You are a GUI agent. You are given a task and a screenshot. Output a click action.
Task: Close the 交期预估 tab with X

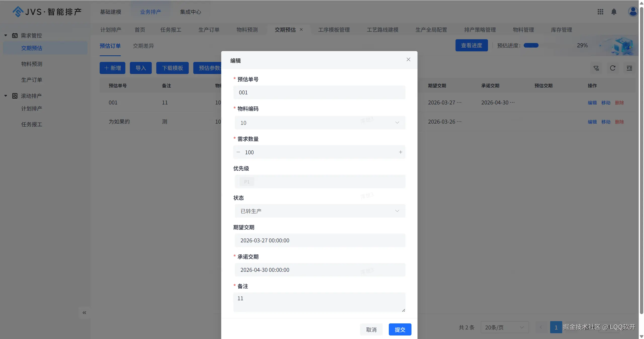tap(301, 30)
